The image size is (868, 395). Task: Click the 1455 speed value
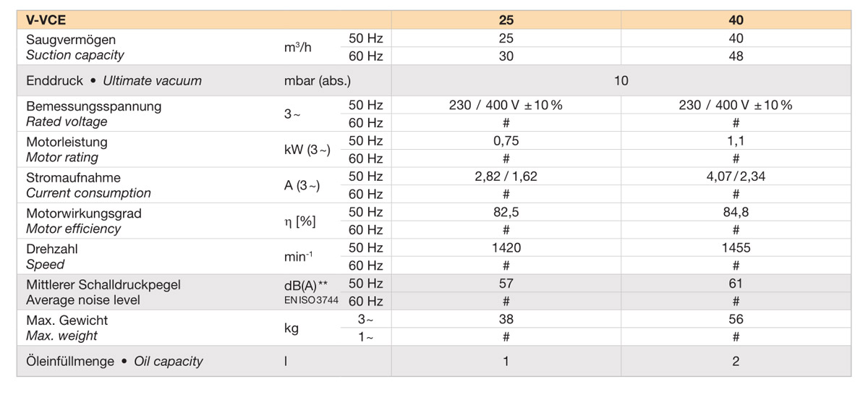tap(736, 247)
